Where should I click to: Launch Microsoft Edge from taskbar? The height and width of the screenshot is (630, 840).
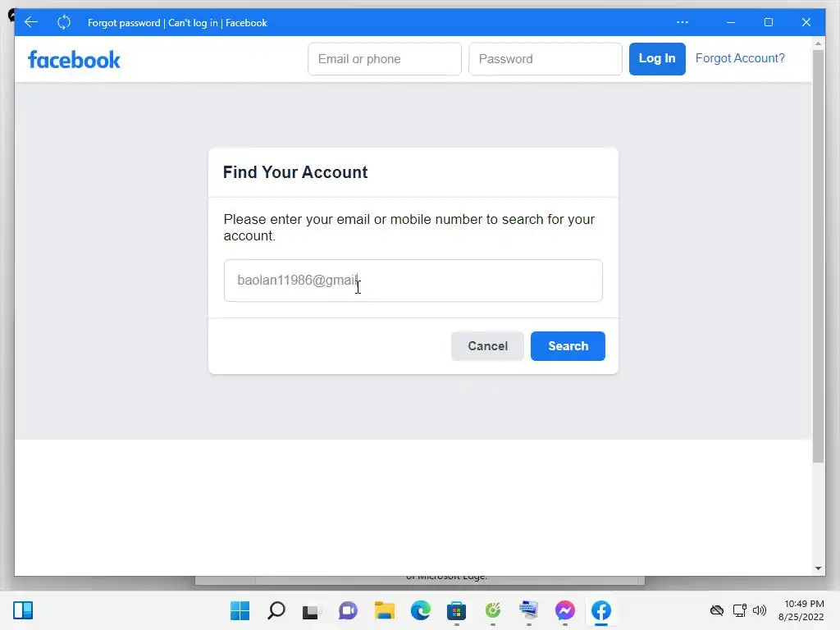point(421,610)
